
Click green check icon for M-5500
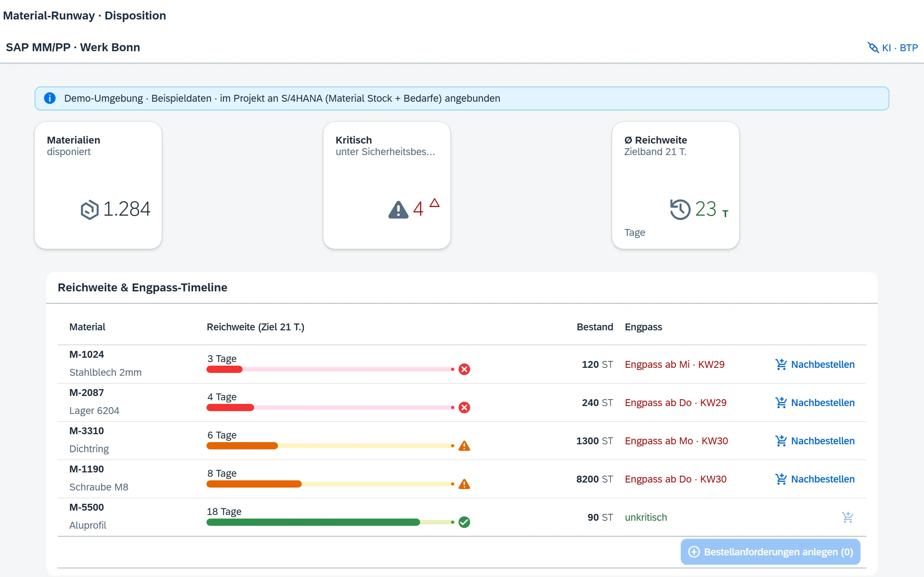(464, 522)
